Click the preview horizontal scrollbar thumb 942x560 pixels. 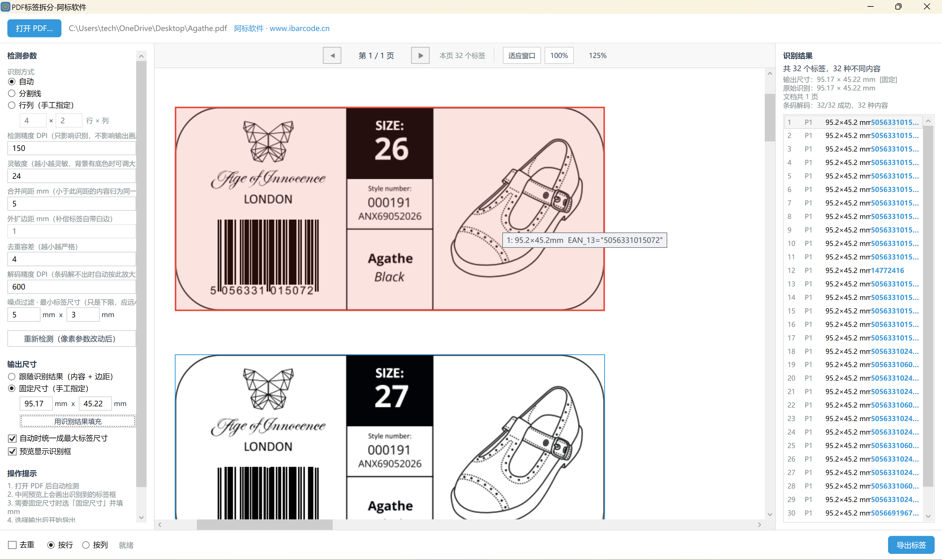coord(264,524)
